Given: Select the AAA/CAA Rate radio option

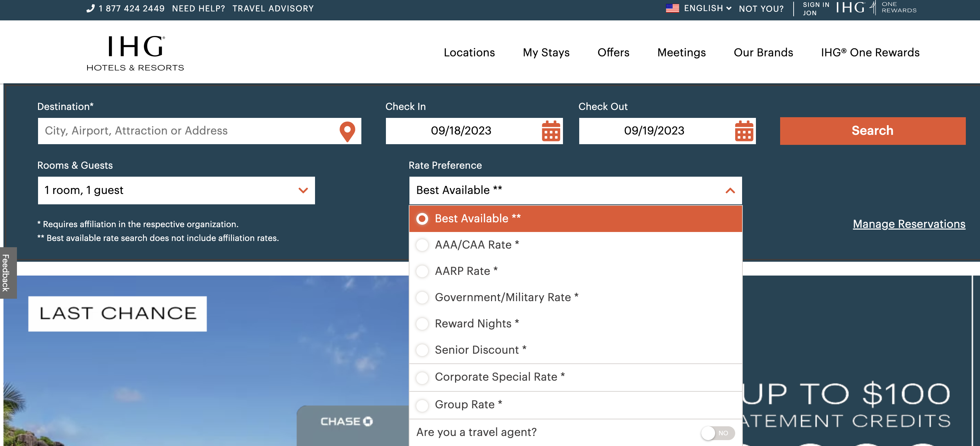Looking at the screenshot, I should [x=422, y=245].
